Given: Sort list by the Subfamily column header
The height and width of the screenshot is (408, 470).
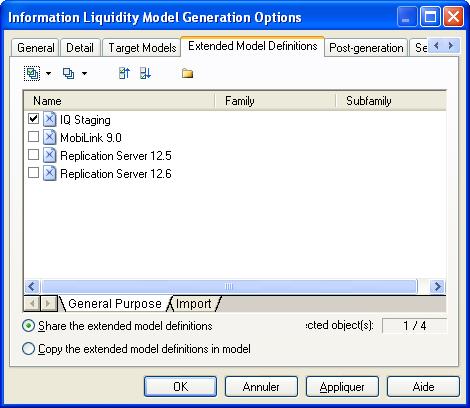Looking at the screenshot, I should [391, 101].
